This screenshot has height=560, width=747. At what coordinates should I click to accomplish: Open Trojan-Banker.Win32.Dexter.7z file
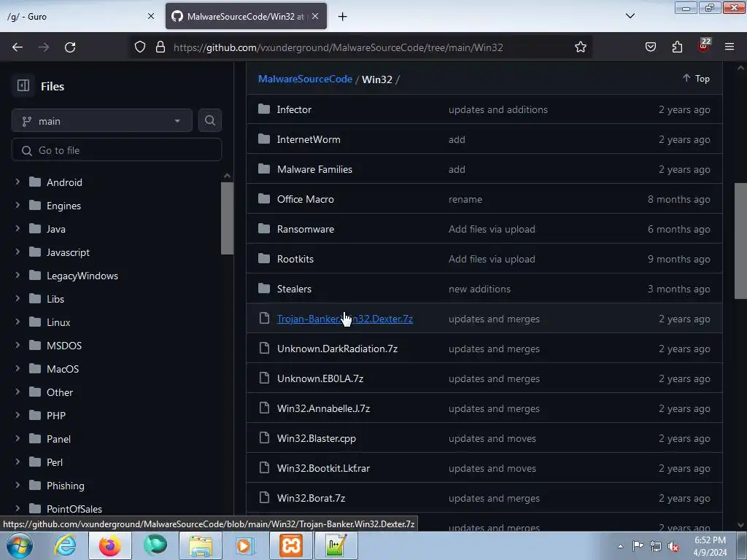[x=345, y=319]
